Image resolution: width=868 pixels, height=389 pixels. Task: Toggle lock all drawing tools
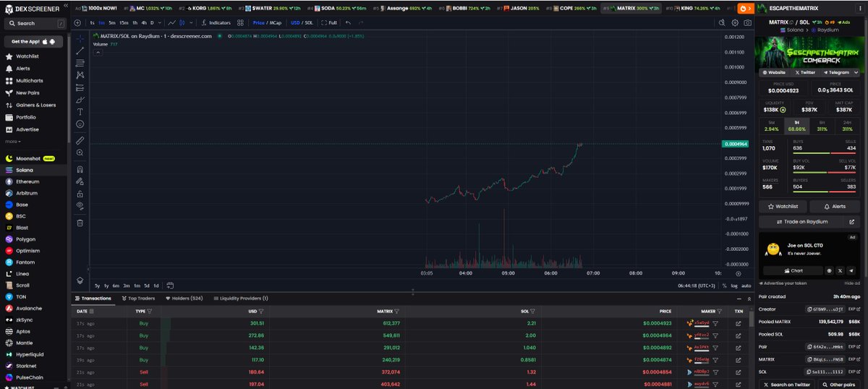point(80,194)
